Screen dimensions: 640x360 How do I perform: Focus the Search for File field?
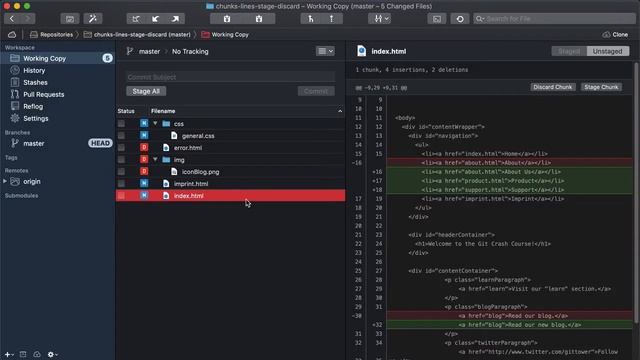554,19
